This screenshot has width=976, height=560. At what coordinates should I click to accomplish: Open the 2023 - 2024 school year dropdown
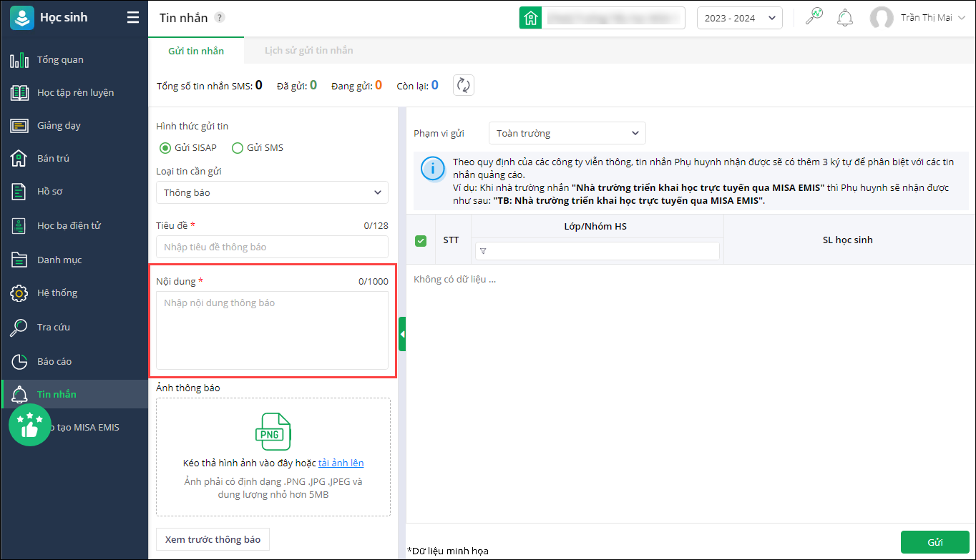click(740, 18)
